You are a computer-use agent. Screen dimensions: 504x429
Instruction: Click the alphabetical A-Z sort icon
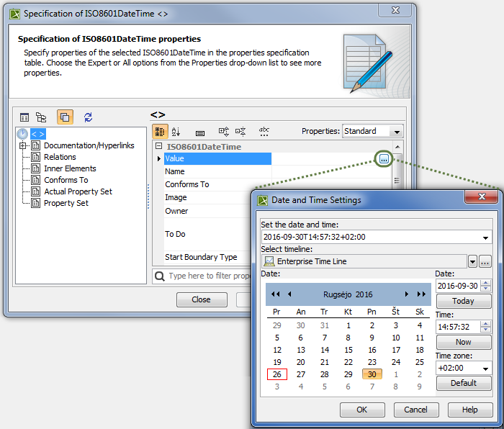pyautogui.click(x=176, y=132)
